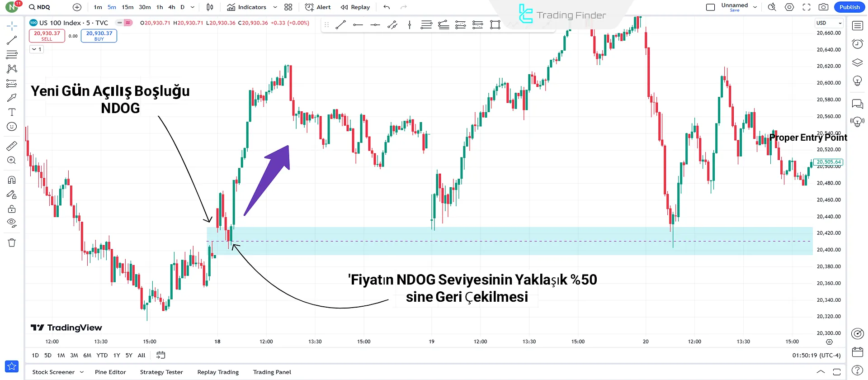Enter fullscreen mode
The width and height of the screenshot is (868, 380).
pos(807,7)
